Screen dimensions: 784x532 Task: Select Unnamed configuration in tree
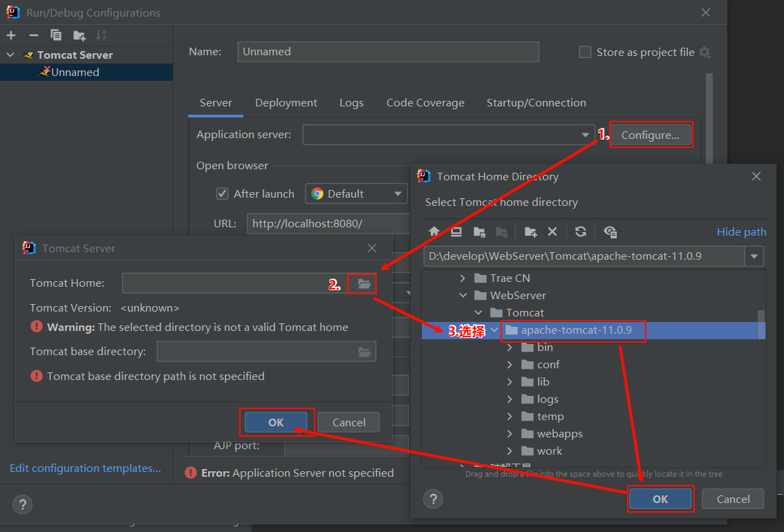[x=86, y=73]
